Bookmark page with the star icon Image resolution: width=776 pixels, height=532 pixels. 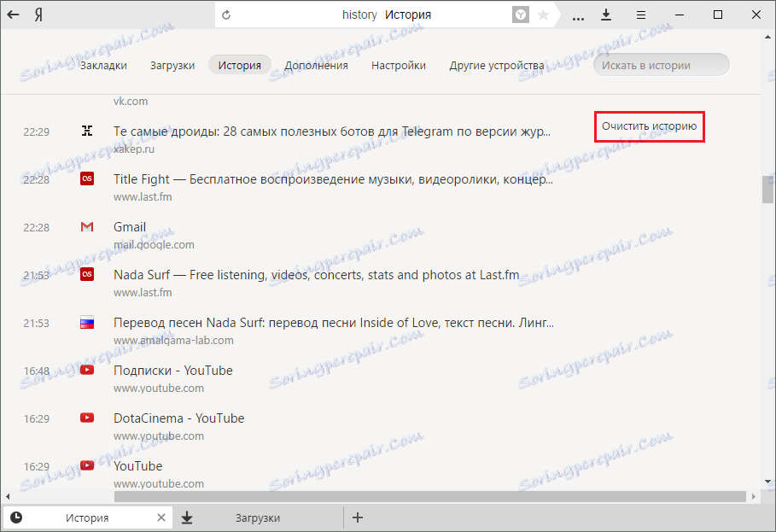click(x=544, y=15)
